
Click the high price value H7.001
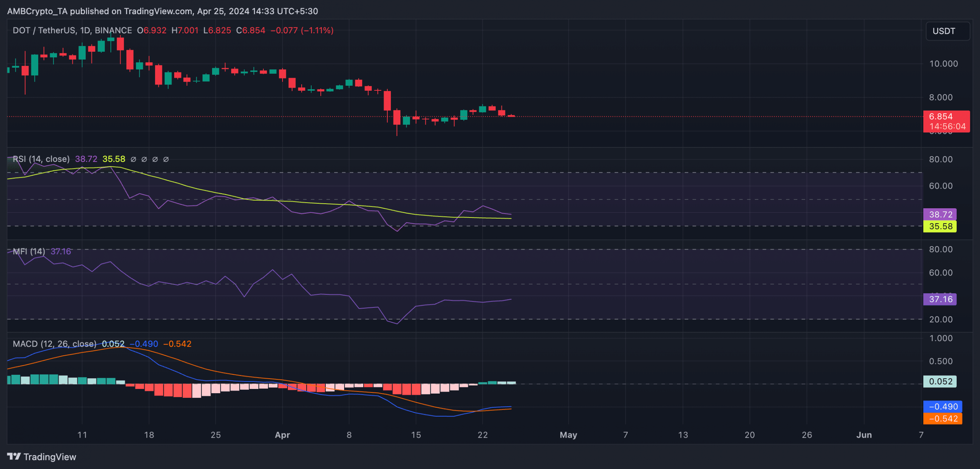point(185,30)
